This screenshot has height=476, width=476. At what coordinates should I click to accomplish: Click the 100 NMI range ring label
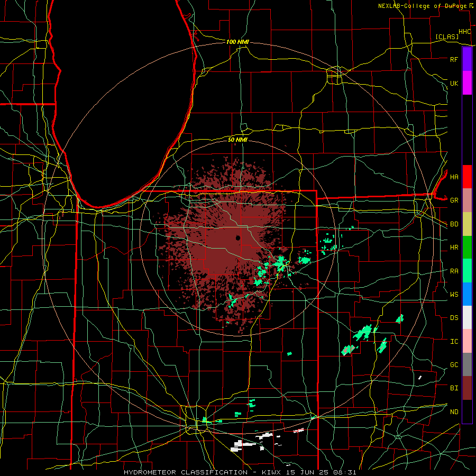(237, 42)
